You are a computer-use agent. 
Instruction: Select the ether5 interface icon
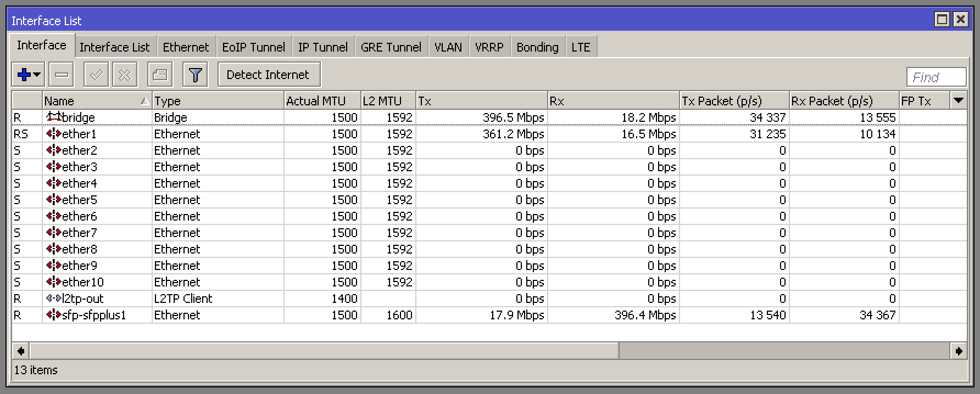coord(54,199)
